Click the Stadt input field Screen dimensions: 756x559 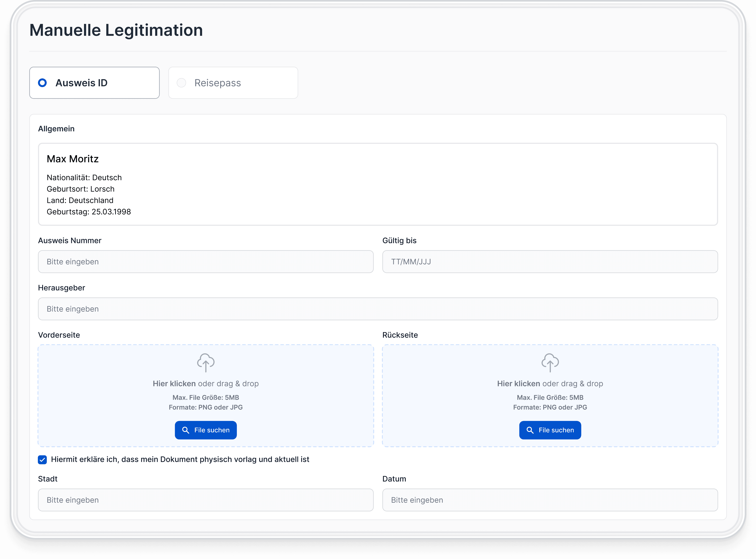(x=206, y=500)
